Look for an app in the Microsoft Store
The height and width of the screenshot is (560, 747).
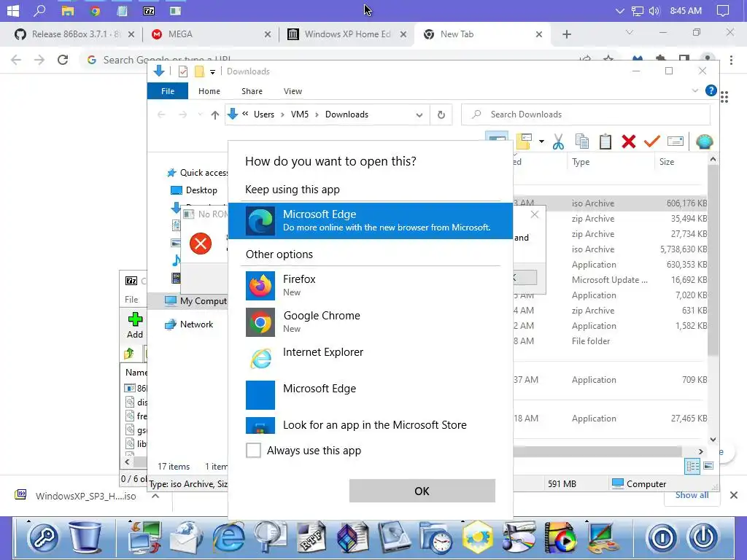pos(370,425)
